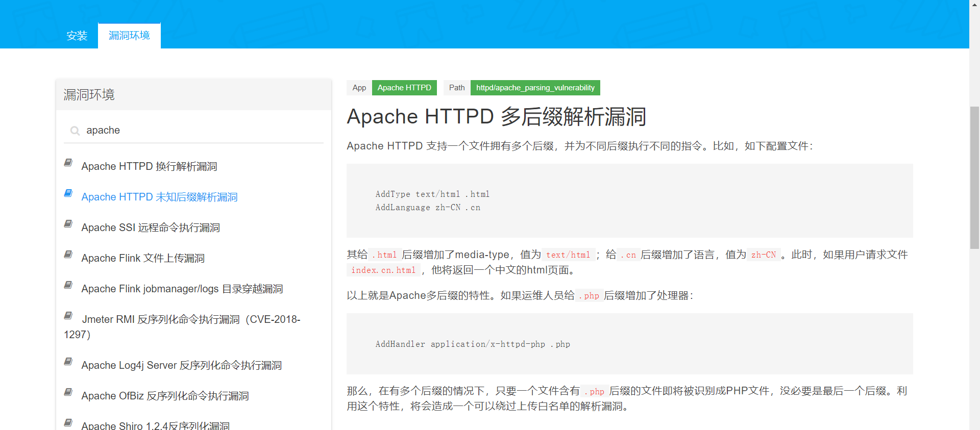Open Apache SSI 远程命令执行漏洞 entry
The width and height of the screenshot is (980, 430).
[151, 227]
